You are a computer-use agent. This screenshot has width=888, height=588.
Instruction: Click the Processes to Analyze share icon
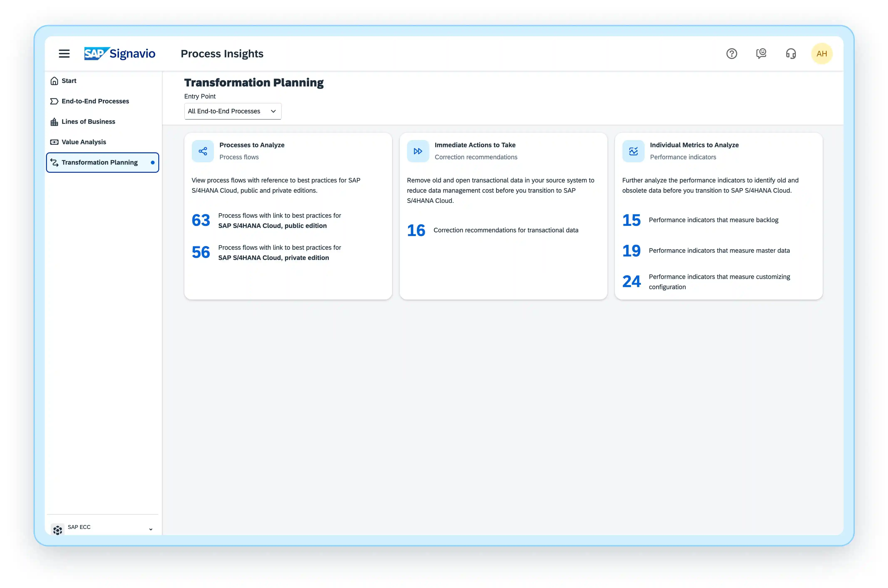[203, 151]
